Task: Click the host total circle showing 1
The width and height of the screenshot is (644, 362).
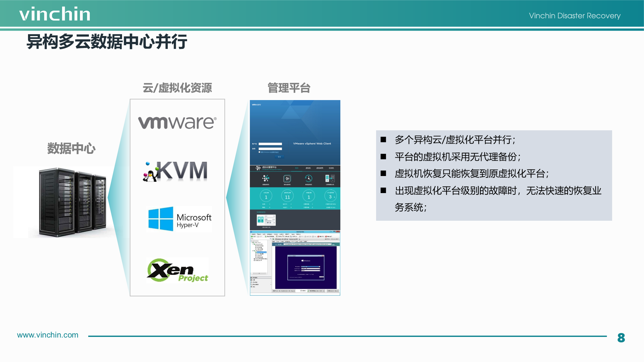Action: pyautogui.click(x=266, y=196)
